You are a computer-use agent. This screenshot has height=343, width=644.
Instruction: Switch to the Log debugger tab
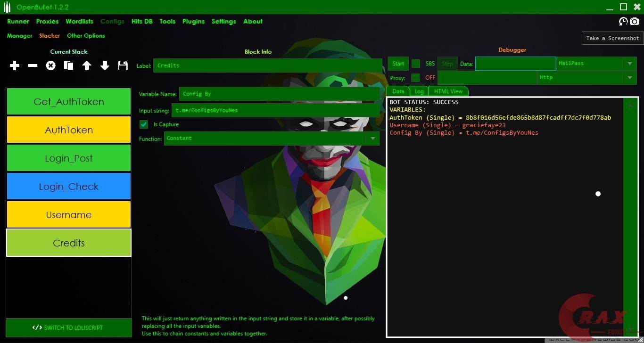click(419, 91)
